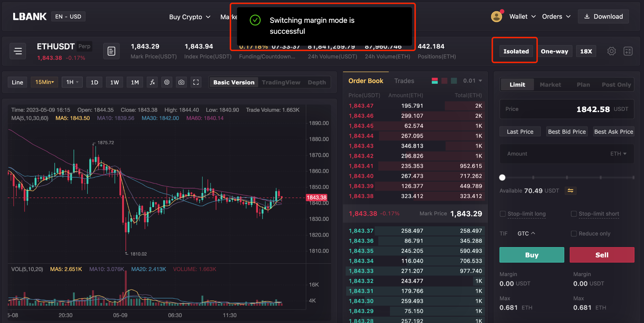Image resolution: width=644 pixels, height=323 pixels.
Task: Enable Stop-limit short checkbox
Action: pos(574,214)
